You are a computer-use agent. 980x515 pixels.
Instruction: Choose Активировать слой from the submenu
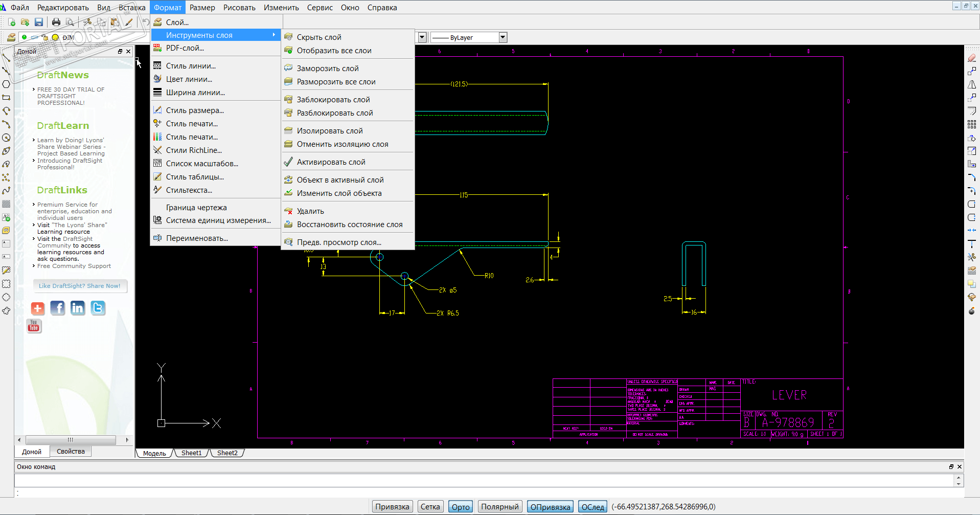click(348, 162)
